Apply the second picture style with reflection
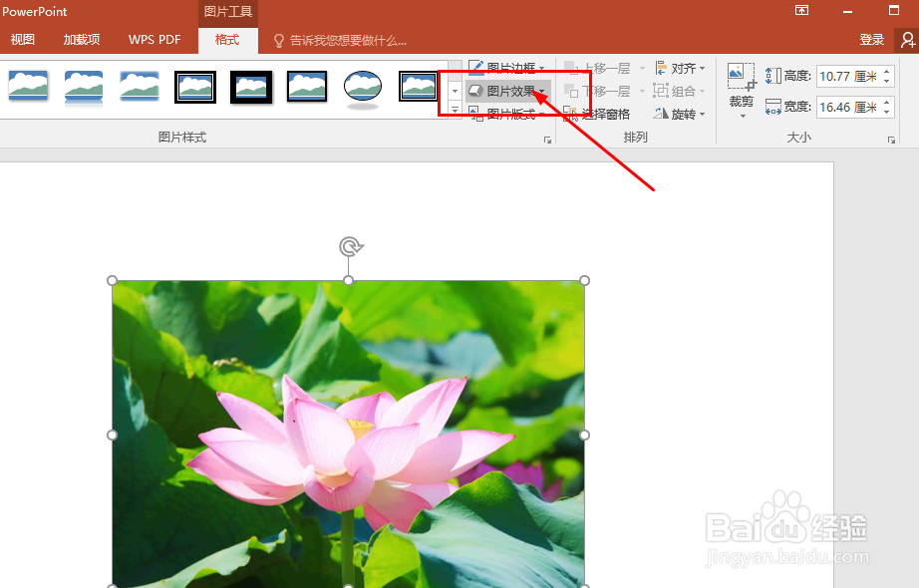The image size is (919, 588). [x=84, y=89]
